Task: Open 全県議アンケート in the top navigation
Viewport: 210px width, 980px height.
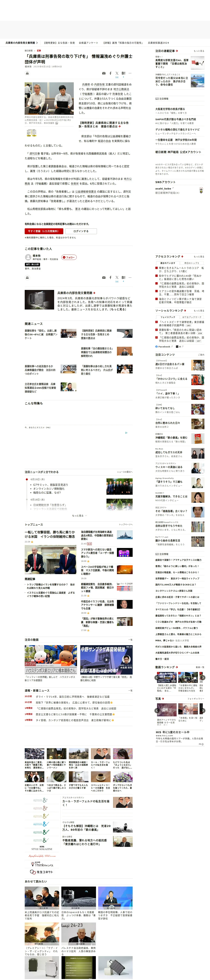Action: [x=88, y=43]
